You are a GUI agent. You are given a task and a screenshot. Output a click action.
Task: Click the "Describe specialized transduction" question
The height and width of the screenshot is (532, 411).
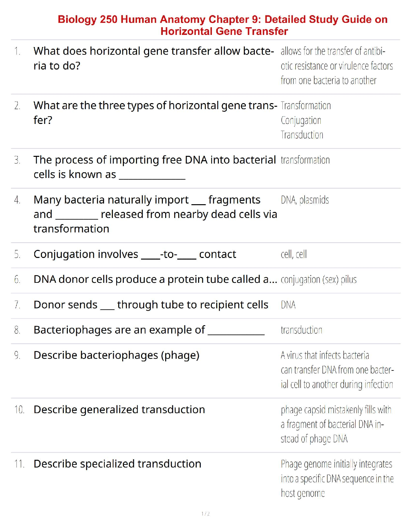pos(118,464)
